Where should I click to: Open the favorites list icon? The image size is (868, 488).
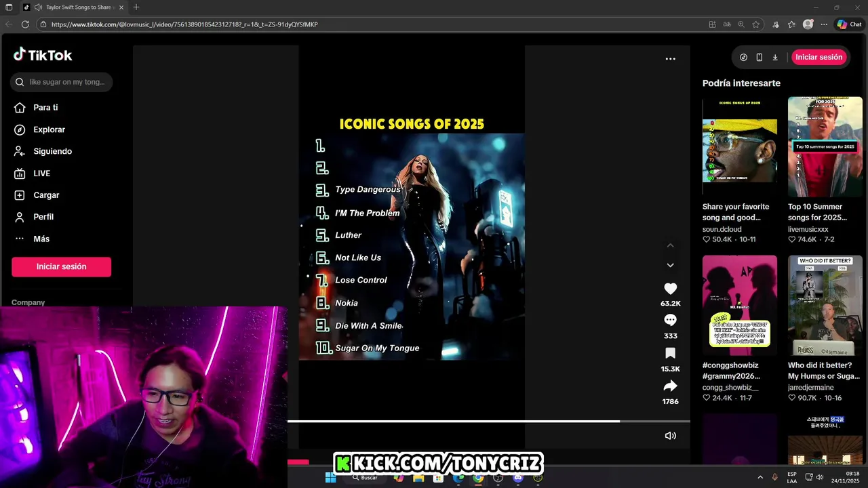pyautogui.click(x=791, y=24)
